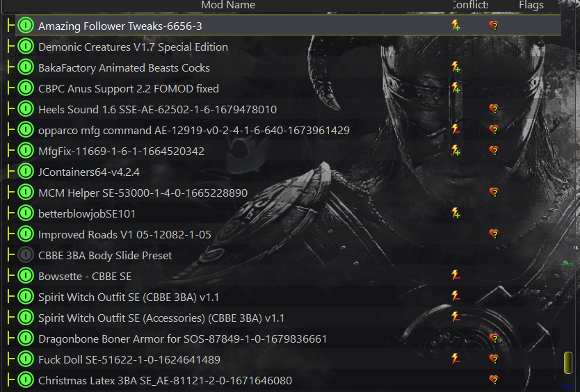Click conflict icon for betterblowjobSE101

coord(456,213)
